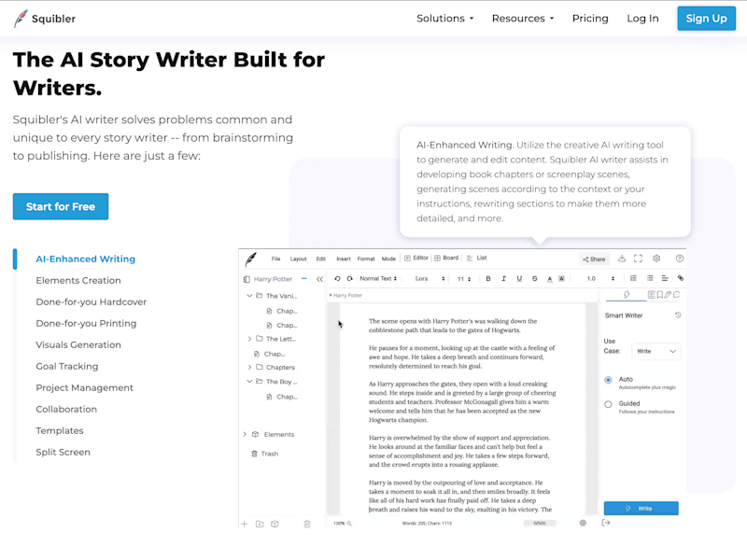This screenshot has width=747, height=560.
Task: Switch to the List view
Action: (476, 259)
